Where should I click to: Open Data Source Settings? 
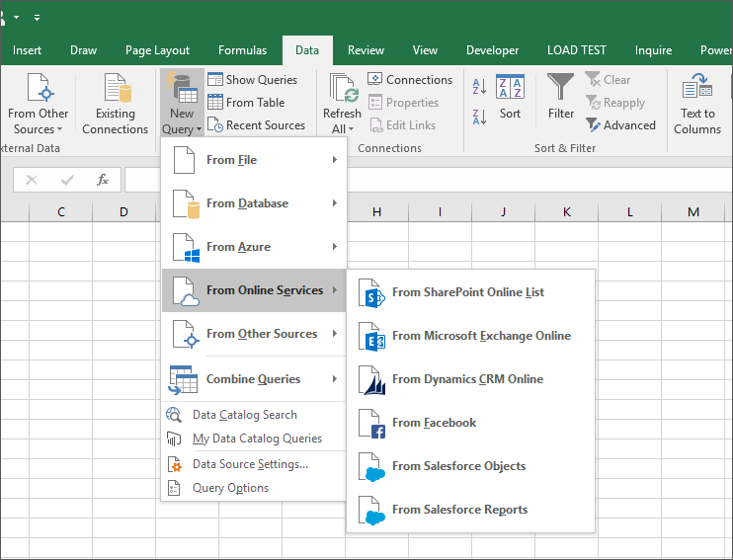point(254,464)
